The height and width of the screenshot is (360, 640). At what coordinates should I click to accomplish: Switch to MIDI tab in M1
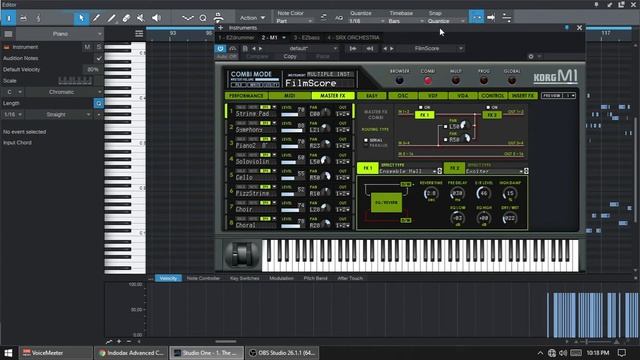289,96
